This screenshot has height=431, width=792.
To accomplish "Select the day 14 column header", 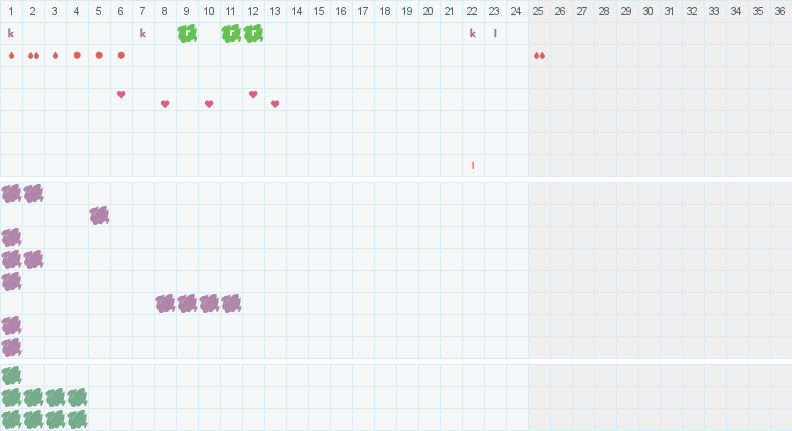I will [297, 11].
